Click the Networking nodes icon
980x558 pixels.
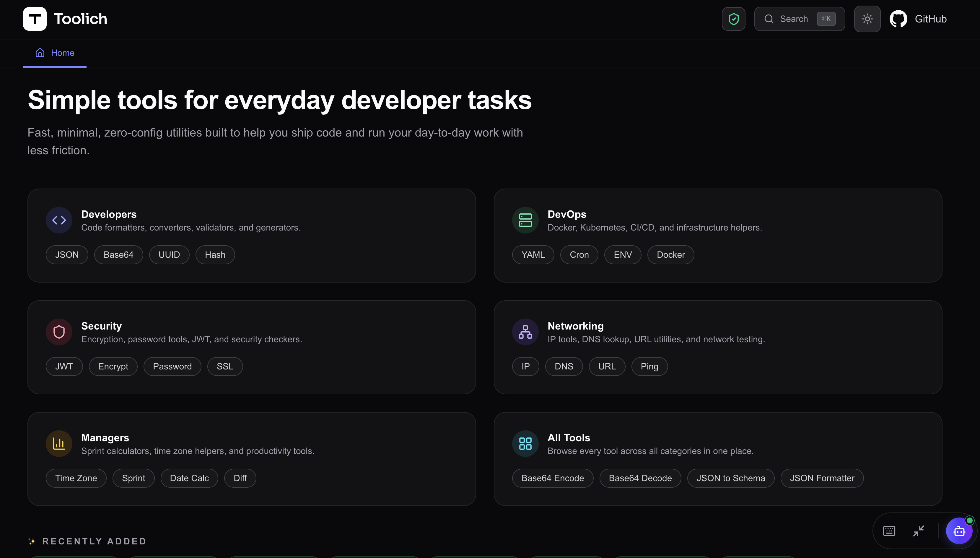[x=525, y=332]
